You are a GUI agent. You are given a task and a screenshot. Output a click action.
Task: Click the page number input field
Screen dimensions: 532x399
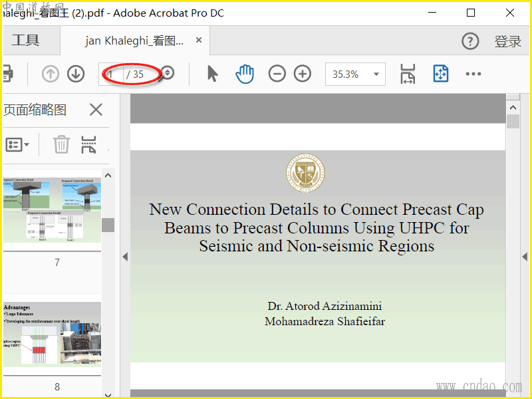tap(111, 74)
